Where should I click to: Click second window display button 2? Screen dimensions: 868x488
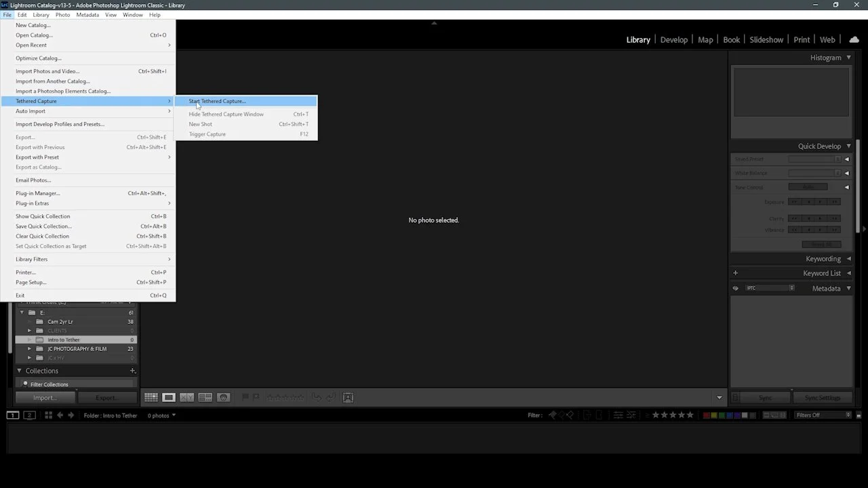coord(29,415)
